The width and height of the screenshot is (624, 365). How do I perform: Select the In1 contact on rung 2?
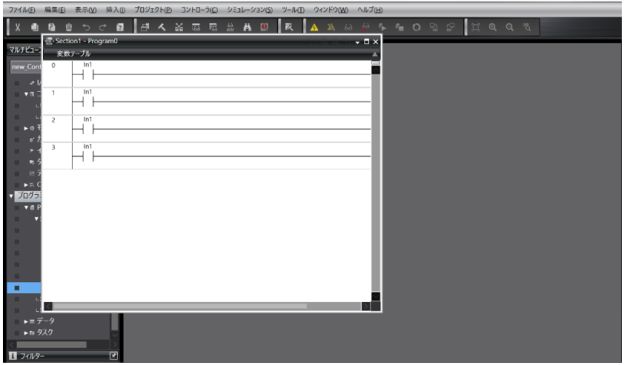click(88, 129)
